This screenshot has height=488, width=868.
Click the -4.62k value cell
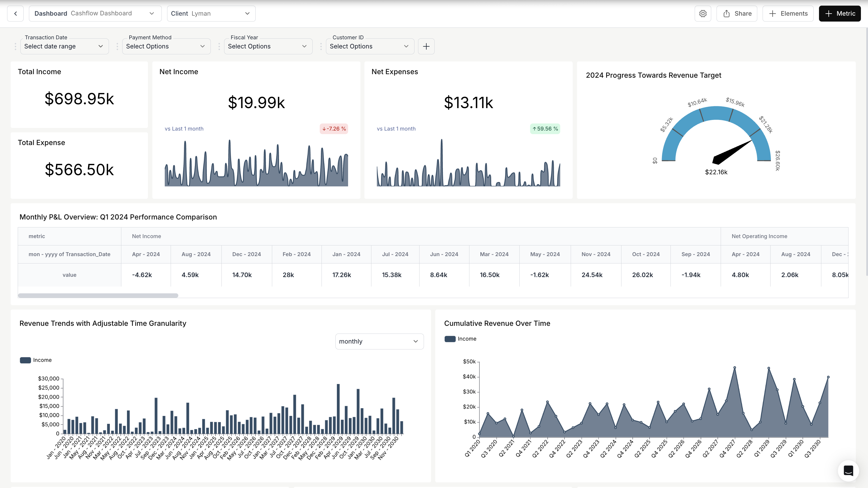[x=146, y=275]
